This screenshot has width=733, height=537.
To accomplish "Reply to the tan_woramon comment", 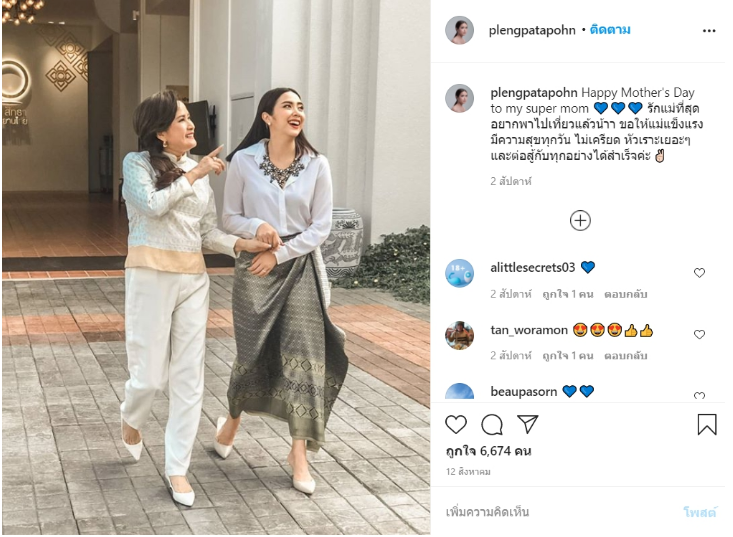I will [x=625, y=356].
